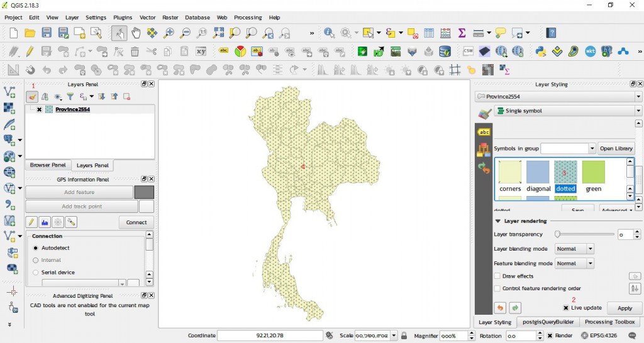
Task: Select the Pan Map hand tool
Action: pos(135,33)
